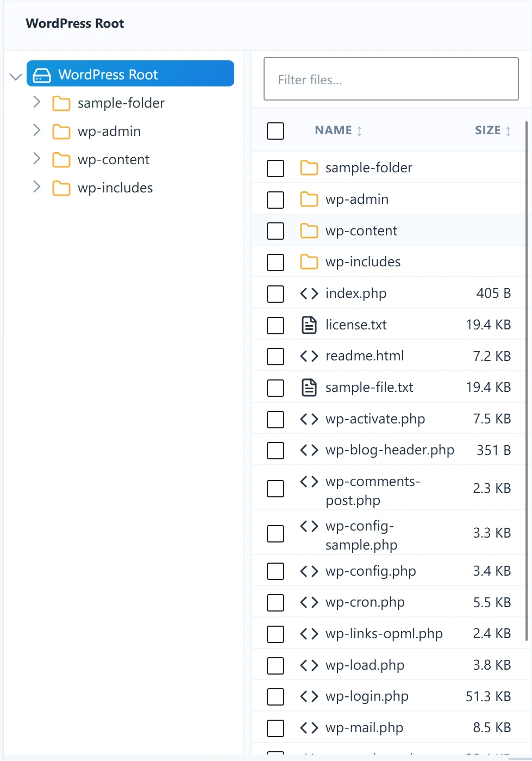Open wp-content label in the folder tree
The width and height of the screenshot is (532, 761).
pos(114,160)
